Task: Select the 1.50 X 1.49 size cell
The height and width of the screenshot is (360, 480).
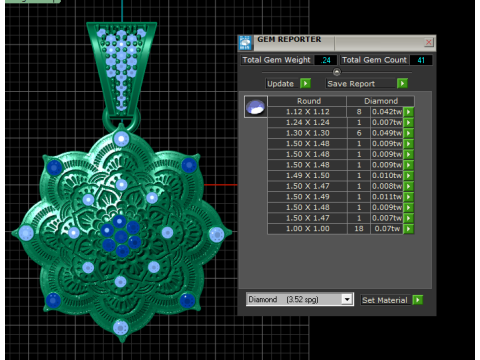Action: click(x=307, y=197)
